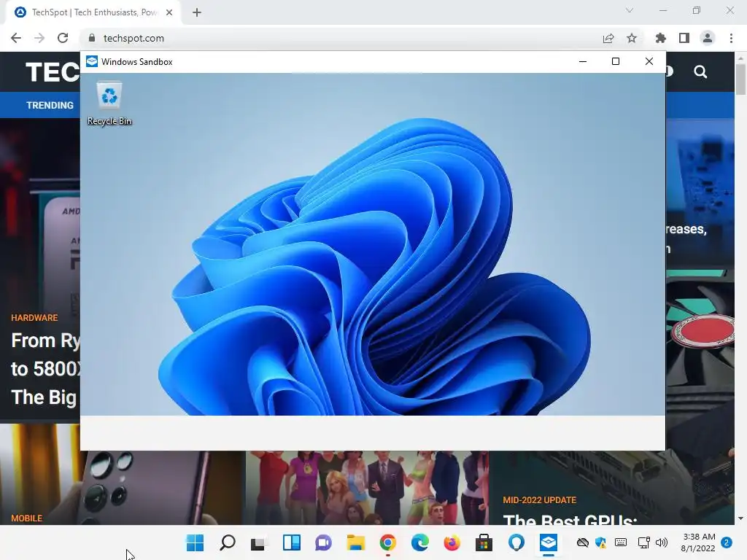This screenshot has width=747, height=560.
Task: Click tab search chevron in Chrome
Action: pos(630,10)
